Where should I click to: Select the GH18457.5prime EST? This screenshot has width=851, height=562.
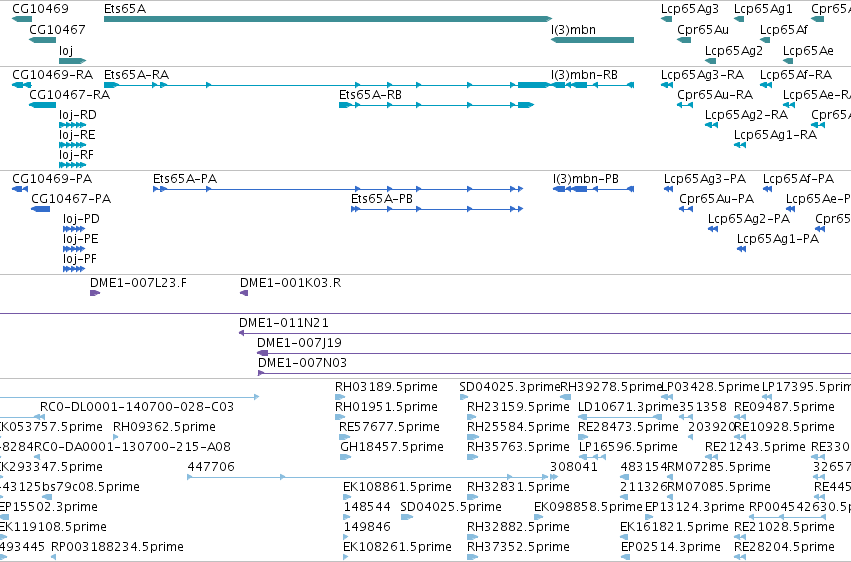click(x=346, y=457)
